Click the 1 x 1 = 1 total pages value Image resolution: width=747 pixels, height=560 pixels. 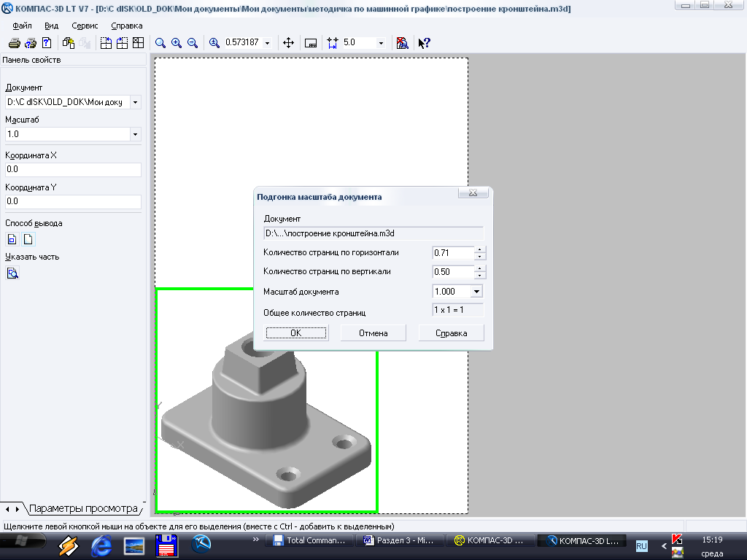pyautogui.click(x=457, y=310)
